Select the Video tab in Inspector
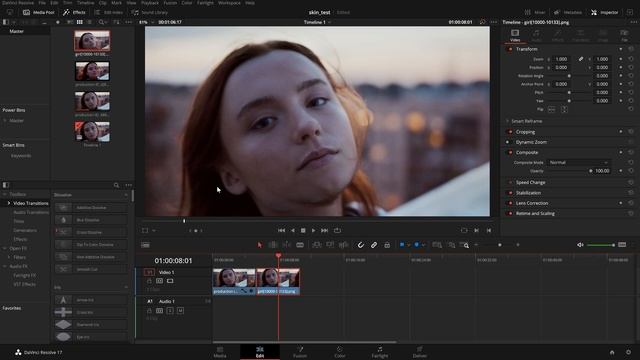 pos(515,36)
